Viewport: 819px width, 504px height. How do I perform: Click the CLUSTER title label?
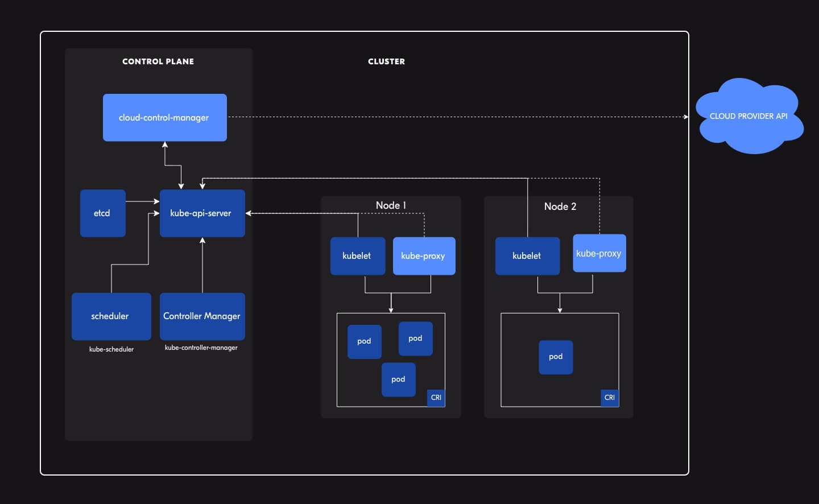click(x=386, y=61)
